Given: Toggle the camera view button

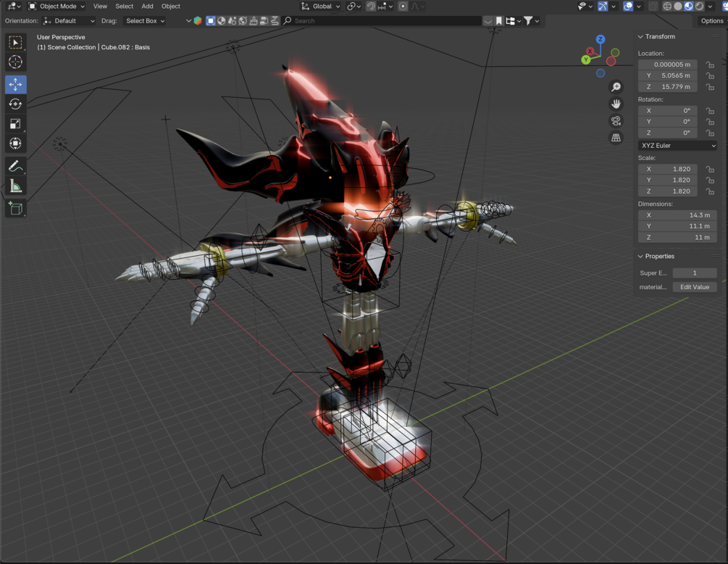Looking at the screenshot, I should point(616,121).
